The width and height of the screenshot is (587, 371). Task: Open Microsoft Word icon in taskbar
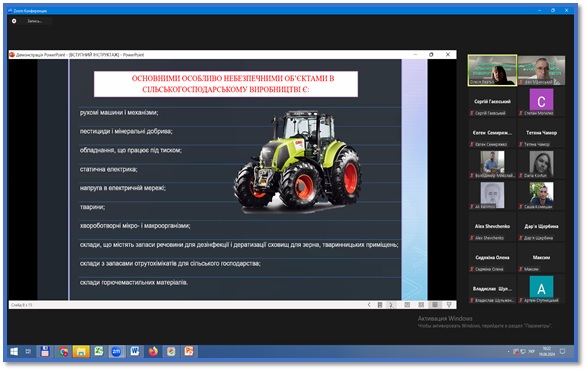click(x=135, y=352)
